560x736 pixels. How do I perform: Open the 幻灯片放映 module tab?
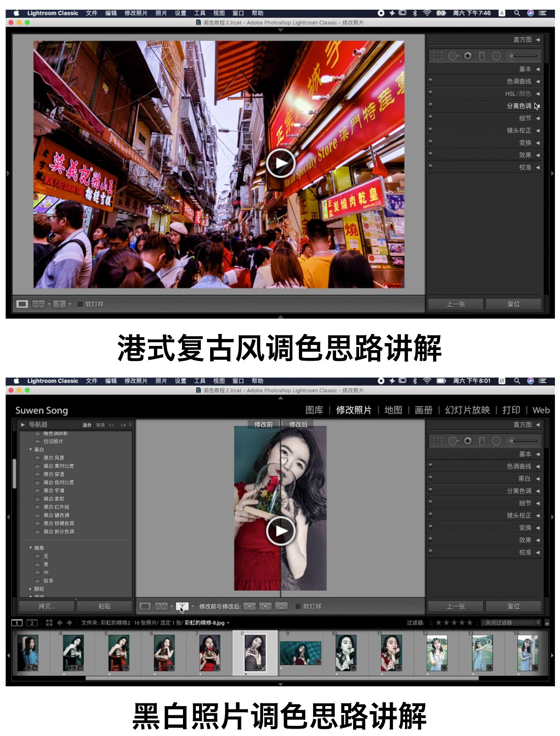(467, 410)
